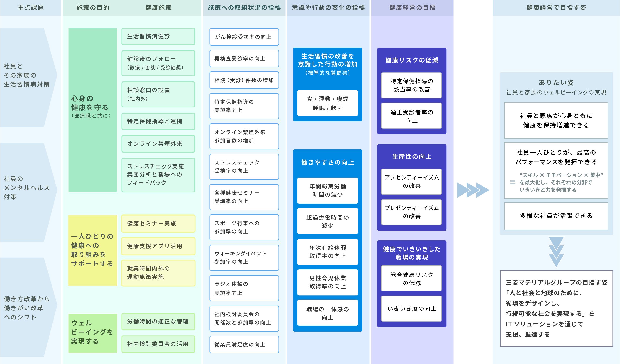Screen dimensions: 620x364
Task: Click the 超過労働時間の減少 box
Action: click(328, 221)
